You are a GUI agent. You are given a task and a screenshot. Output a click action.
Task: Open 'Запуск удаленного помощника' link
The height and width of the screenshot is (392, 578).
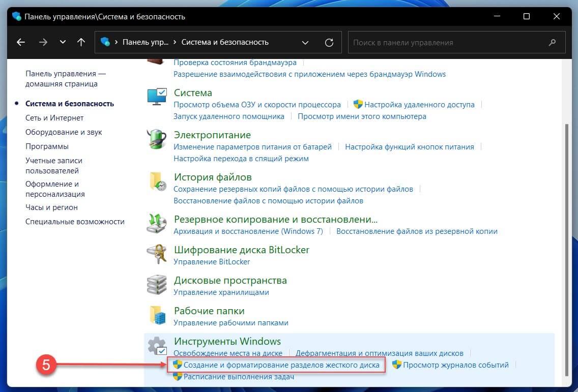coord(229,116)
